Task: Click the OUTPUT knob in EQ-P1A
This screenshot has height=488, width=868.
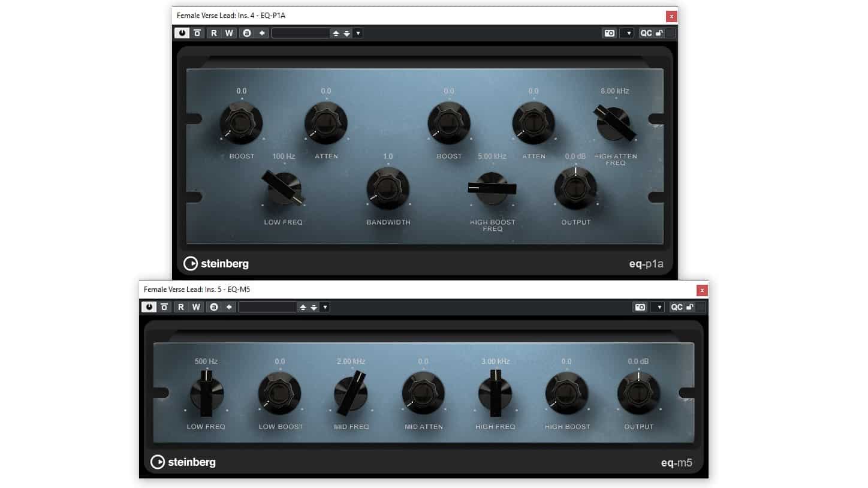Action: [575, 188]
